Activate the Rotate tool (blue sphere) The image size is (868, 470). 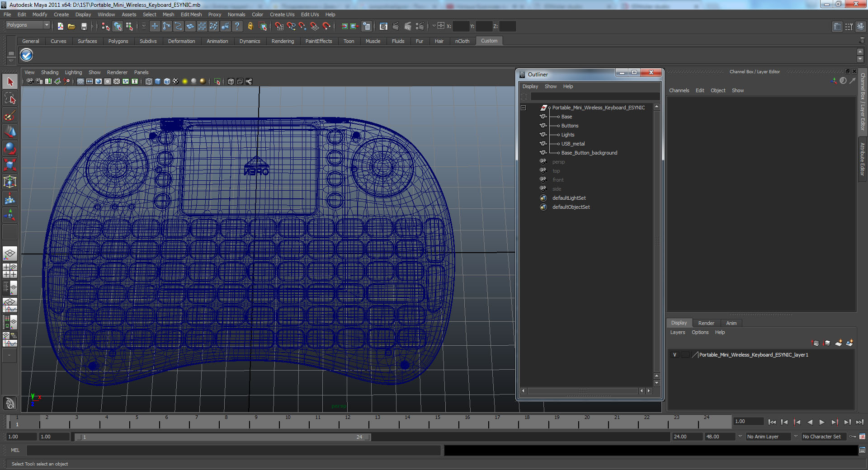(10, 148)
